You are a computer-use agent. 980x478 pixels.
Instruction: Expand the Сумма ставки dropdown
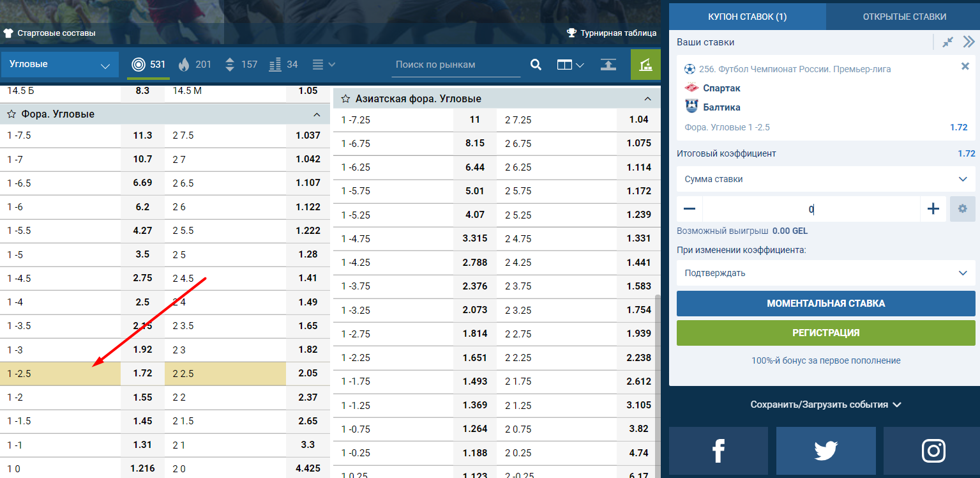click(826, 180)
